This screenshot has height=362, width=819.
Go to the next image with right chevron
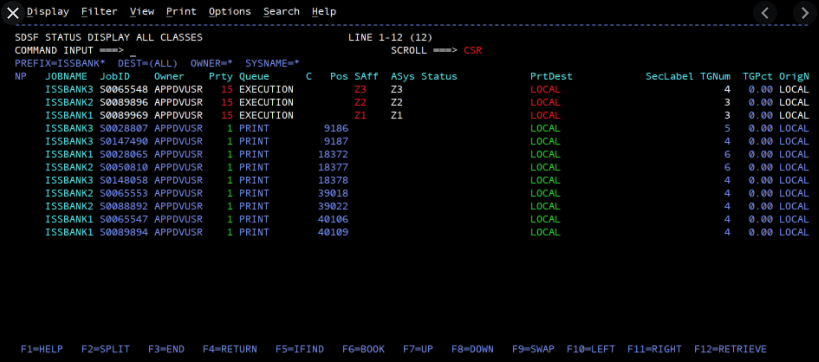(x=804, y=13)
